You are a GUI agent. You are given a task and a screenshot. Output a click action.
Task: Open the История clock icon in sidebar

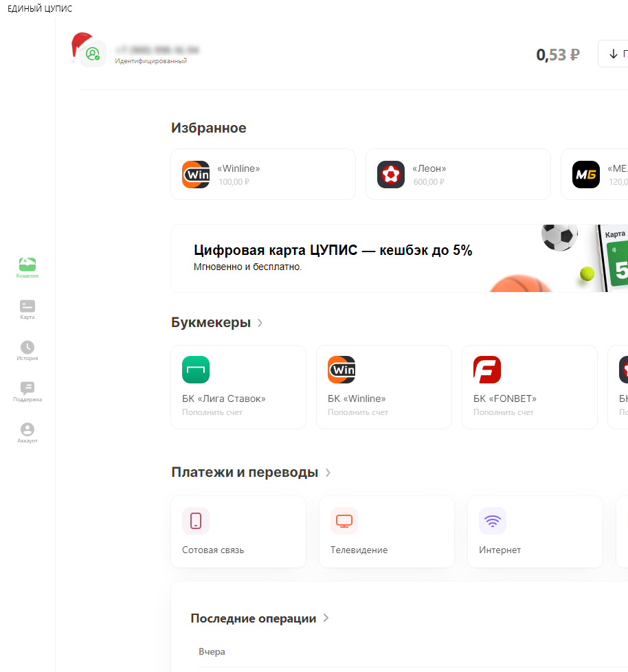click(27, 347)
